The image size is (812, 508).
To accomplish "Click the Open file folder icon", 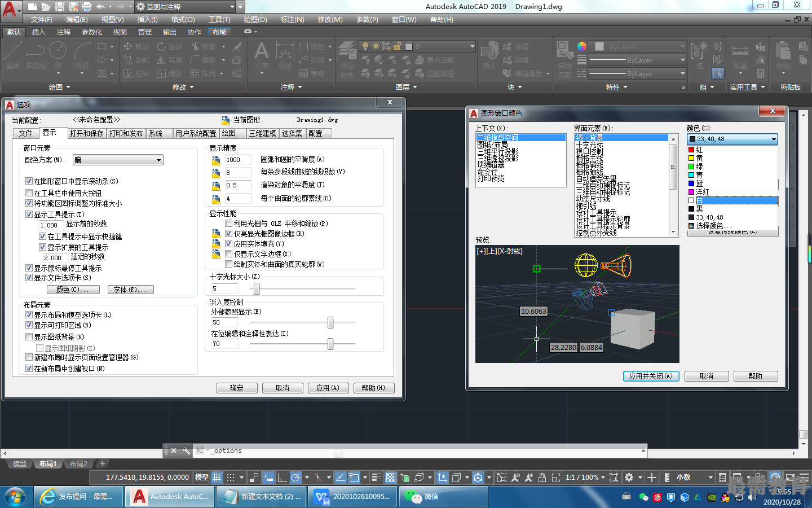I will pyautogui.click(x=46, y=7).
